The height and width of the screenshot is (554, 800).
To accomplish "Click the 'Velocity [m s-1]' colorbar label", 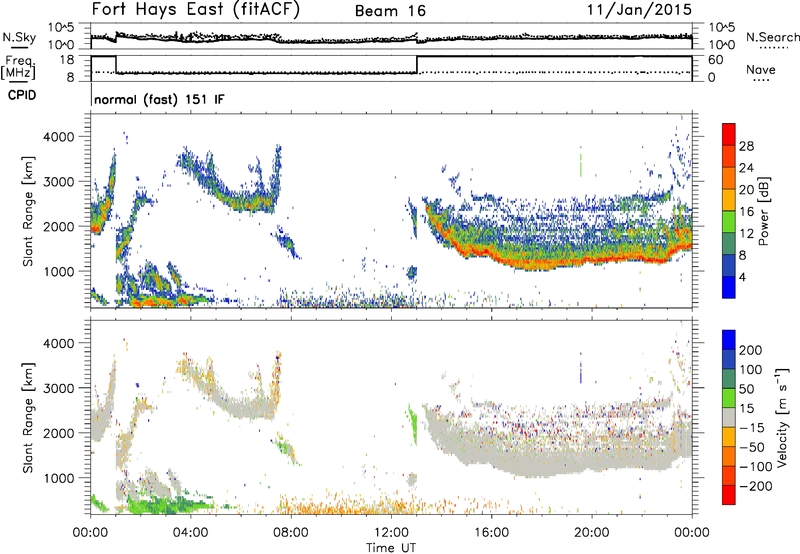I will (x=781, y=417).
